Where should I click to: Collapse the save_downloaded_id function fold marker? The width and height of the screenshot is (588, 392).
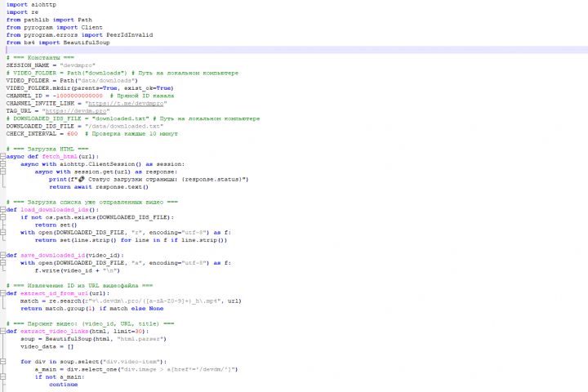click(3, 255)
